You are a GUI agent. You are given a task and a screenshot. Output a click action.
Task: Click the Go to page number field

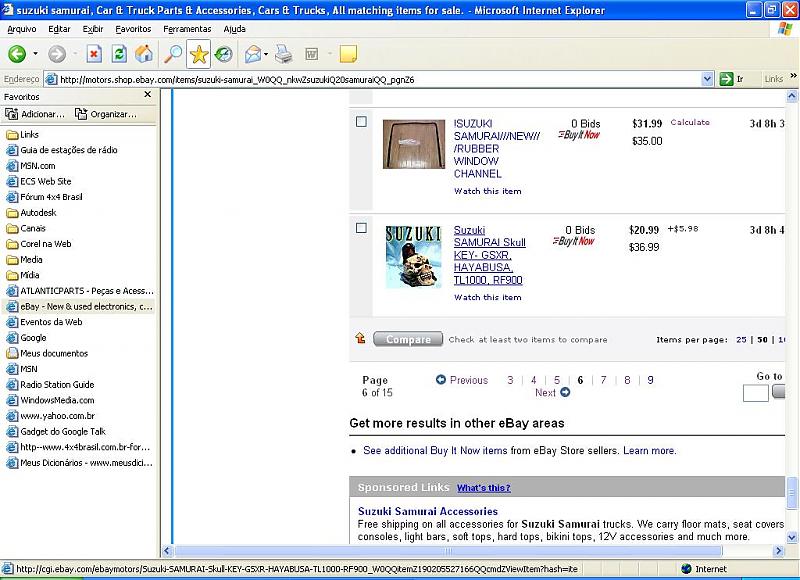[756, 393]
